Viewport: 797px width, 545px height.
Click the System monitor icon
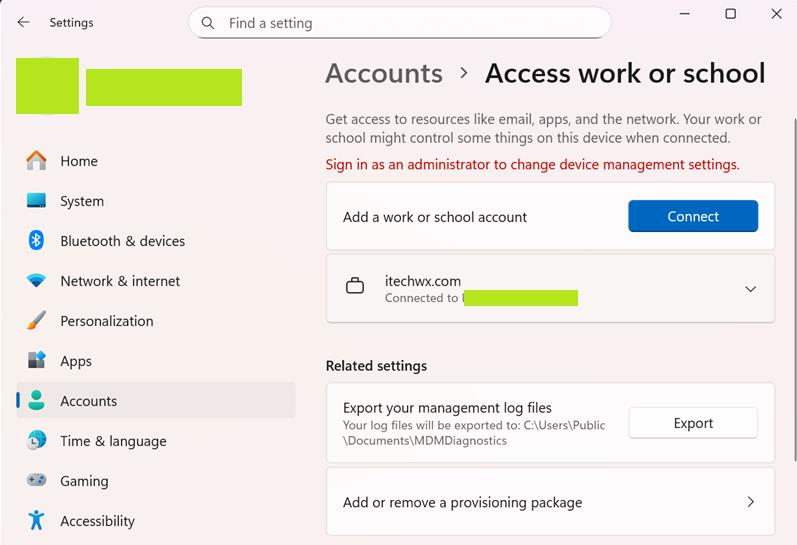tap(36, 200)
